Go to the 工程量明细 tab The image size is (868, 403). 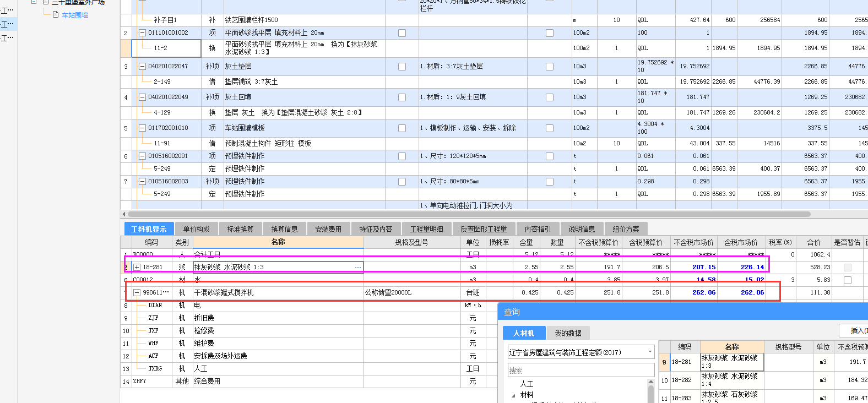pyautogui.click(x=427, y=229)
